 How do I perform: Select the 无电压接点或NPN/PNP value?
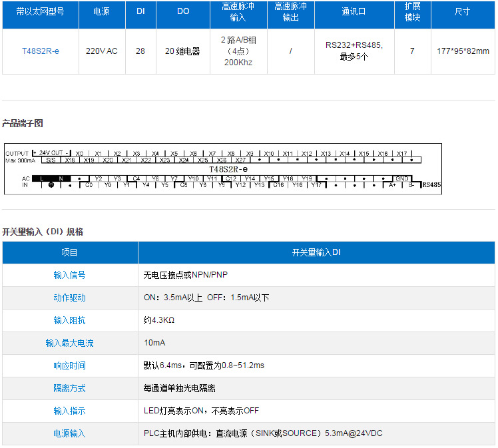(x=186, y=275)
